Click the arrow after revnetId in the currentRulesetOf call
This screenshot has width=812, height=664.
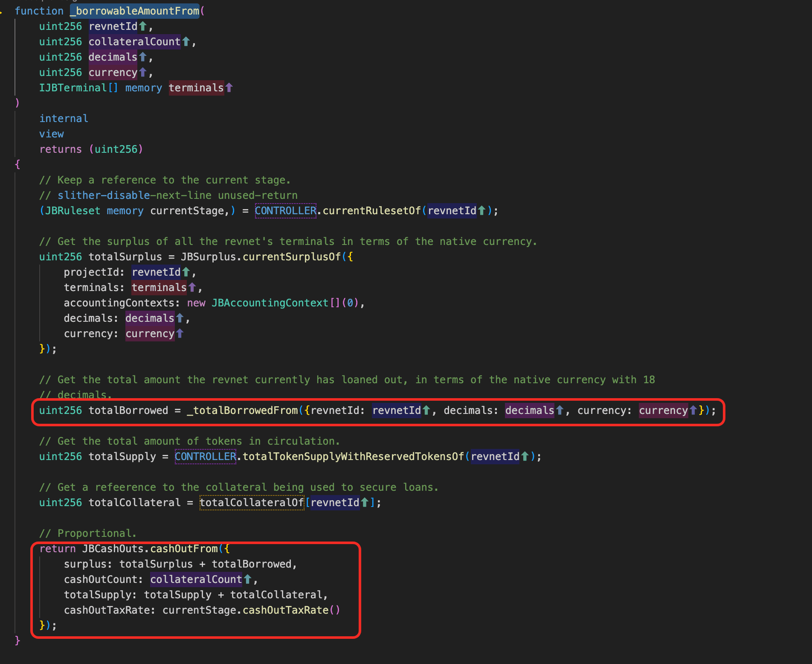pos(481,211)
